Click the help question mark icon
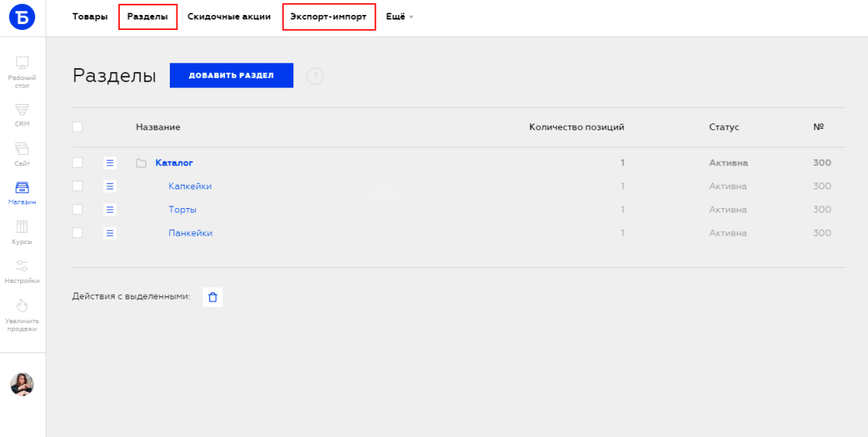 pos(314,76)
